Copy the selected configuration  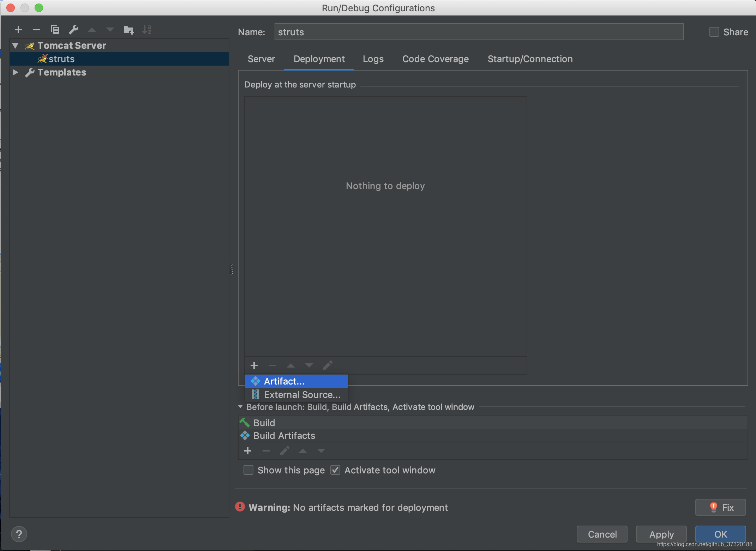[55, 30]
